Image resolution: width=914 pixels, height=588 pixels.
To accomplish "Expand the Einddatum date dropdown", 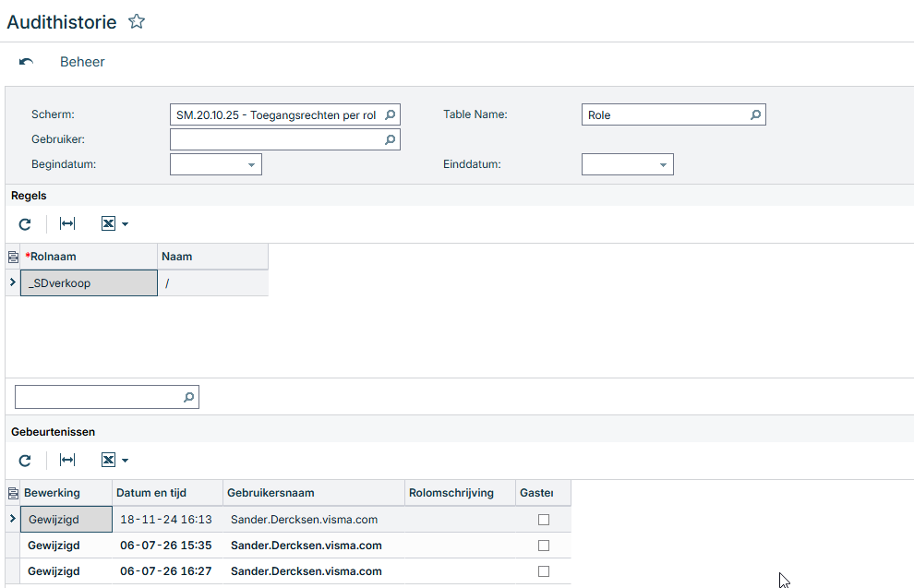I will pos(663,165).
